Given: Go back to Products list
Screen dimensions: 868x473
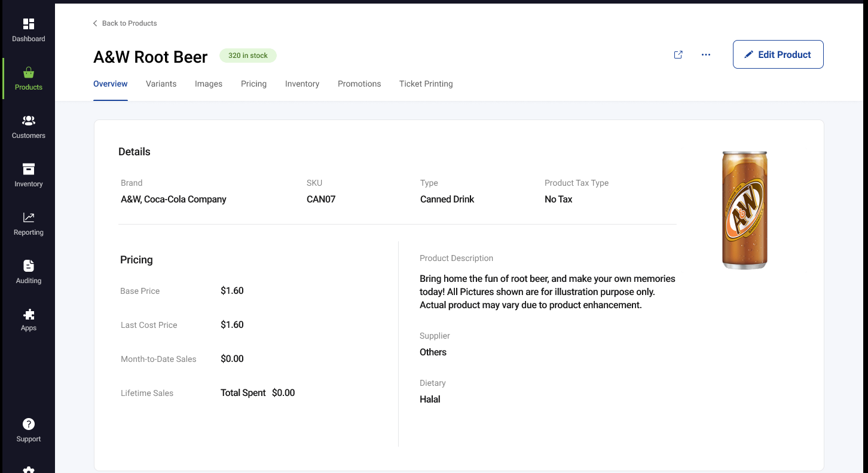Looking at the screenshot, I should [124, 23].
